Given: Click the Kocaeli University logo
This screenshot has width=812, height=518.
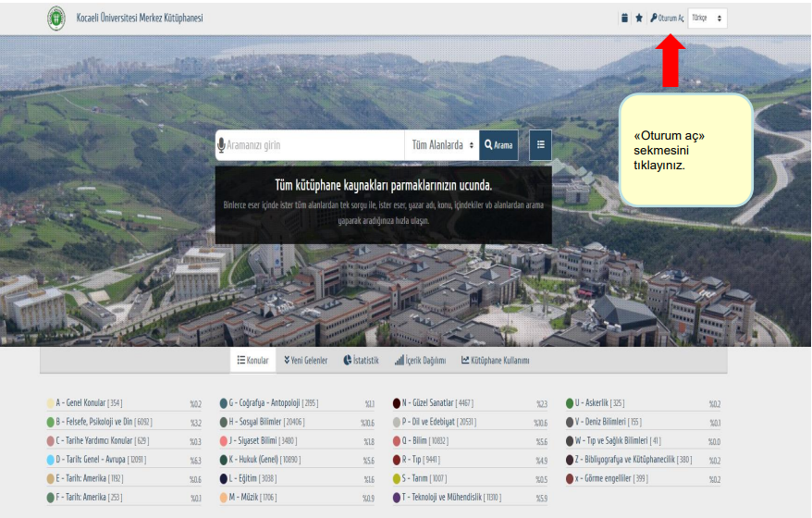Looking at the screenshot, I should tap(56, 18).
